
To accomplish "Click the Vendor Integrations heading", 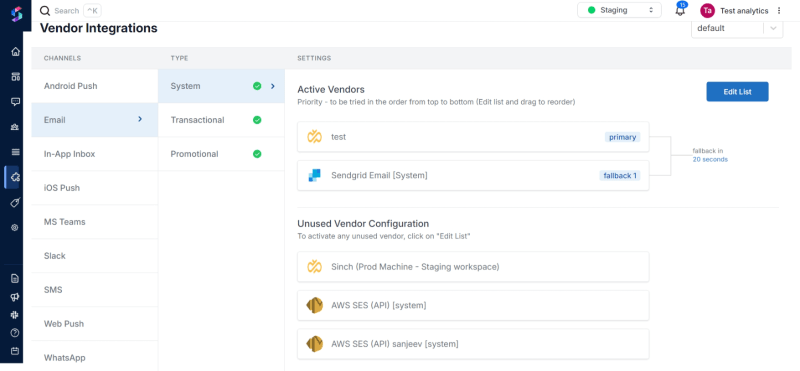I will (98, 28).
